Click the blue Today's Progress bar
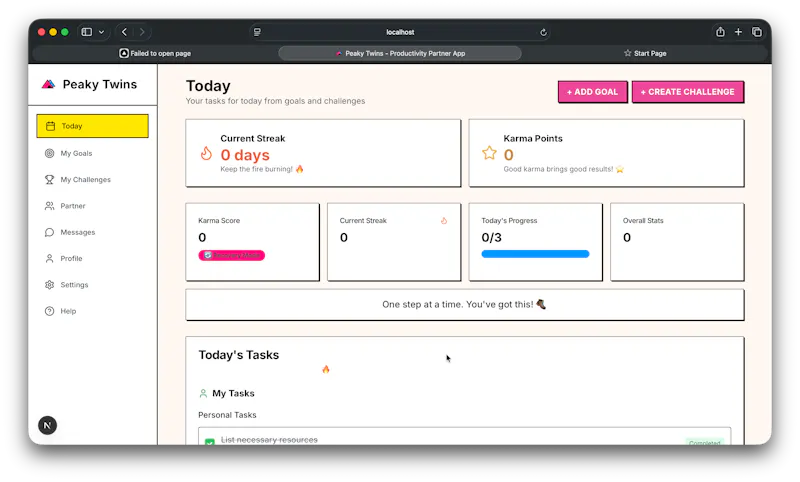This screenshot has height=482, width=800. [x=535, y=254]
